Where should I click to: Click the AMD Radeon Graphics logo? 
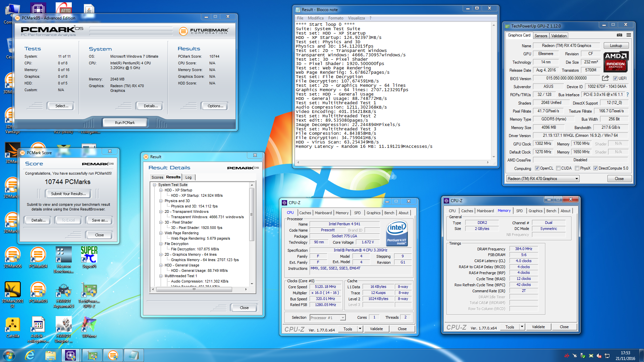(615, 62)
